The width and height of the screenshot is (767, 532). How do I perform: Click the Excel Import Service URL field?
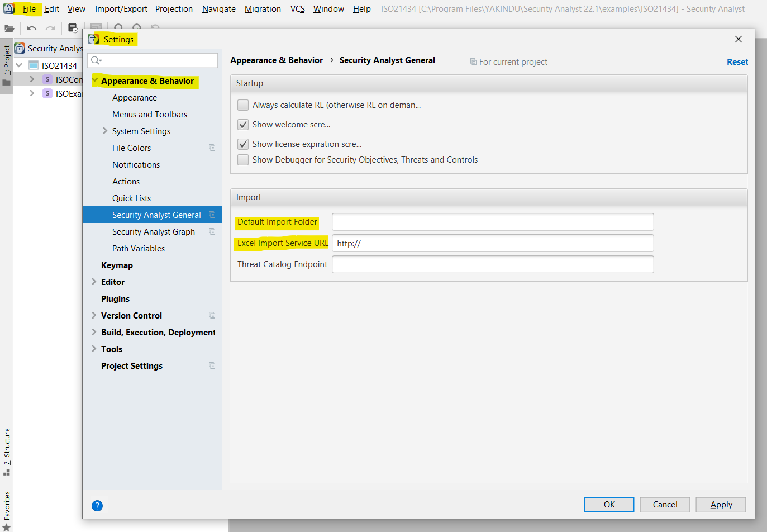click(x=493, y=243)
